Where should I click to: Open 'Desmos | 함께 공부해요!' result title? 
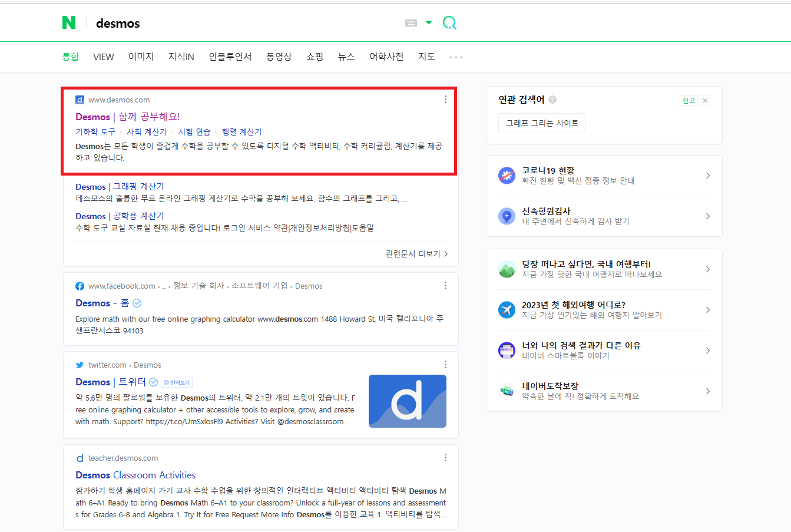pos(128,117)
